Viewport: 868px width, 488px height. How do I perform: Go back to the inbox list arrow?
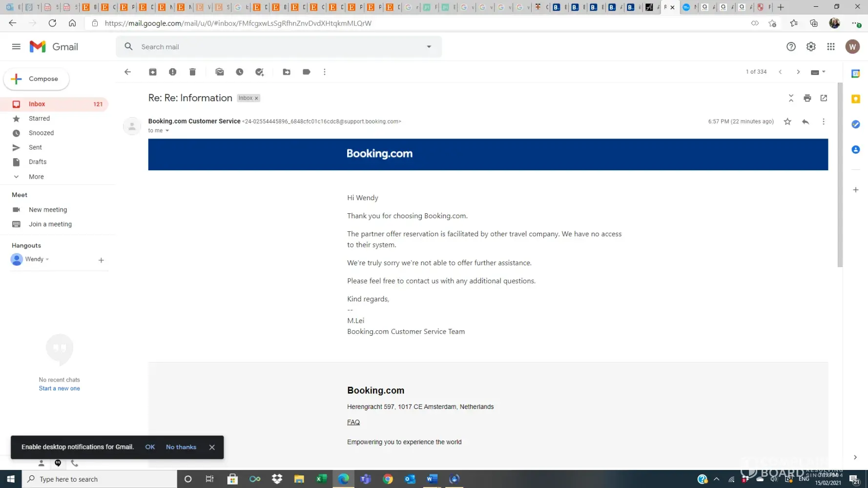(128, 72)
